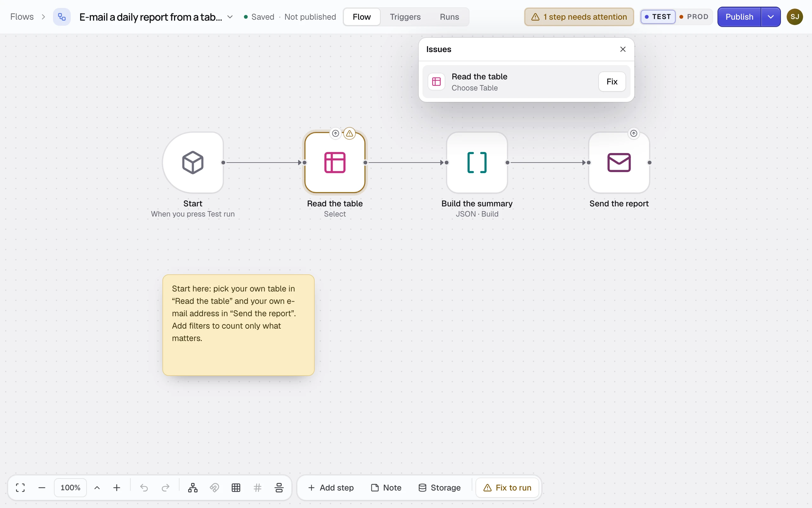The height and width of the screenshot is (508, 812).
Task: Zoom out with the minus icon
Action: (x=42, y=487)
